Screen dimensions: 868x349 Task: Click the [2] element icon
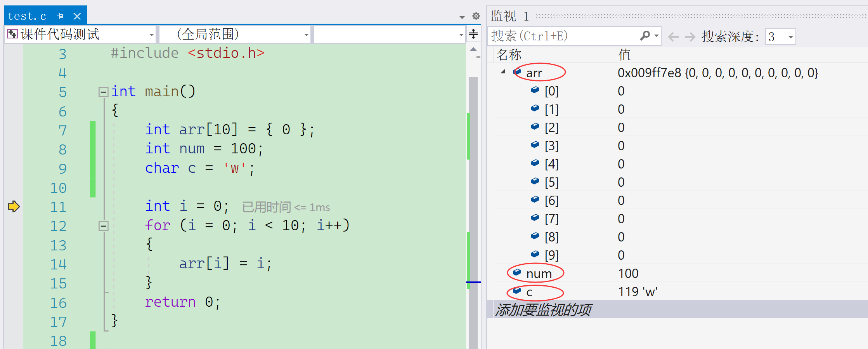[x=535, y=127]
